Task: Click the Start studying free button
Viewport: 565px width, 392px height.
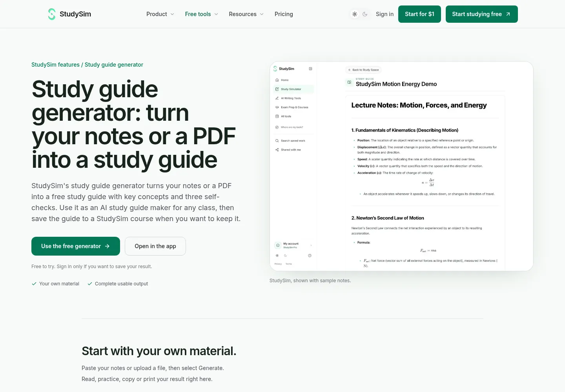Action: (482, 14)
